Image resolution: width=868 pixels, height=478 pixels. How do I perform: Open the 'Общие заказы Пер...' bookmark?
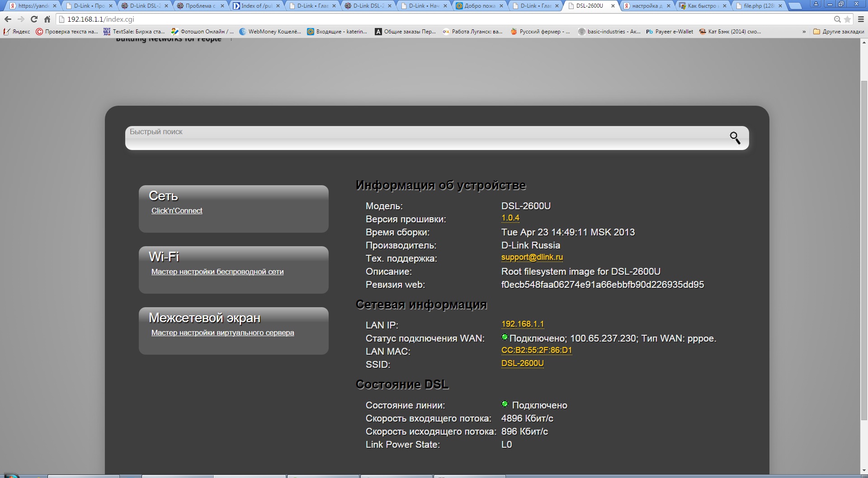click(x=405, y=32)
